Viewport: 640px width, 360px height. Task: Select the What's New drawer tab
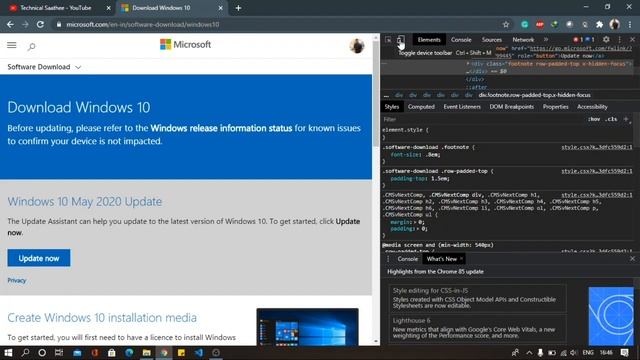tap(442, 259)
